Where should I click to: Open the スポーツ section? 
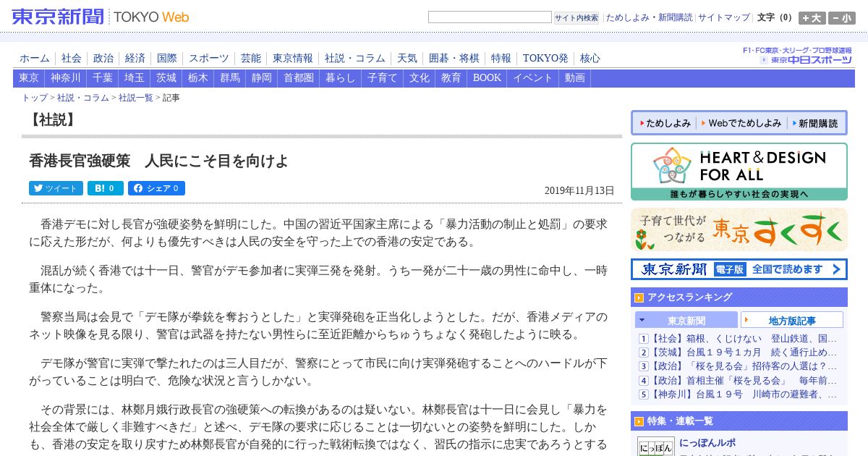pos(209,59)
